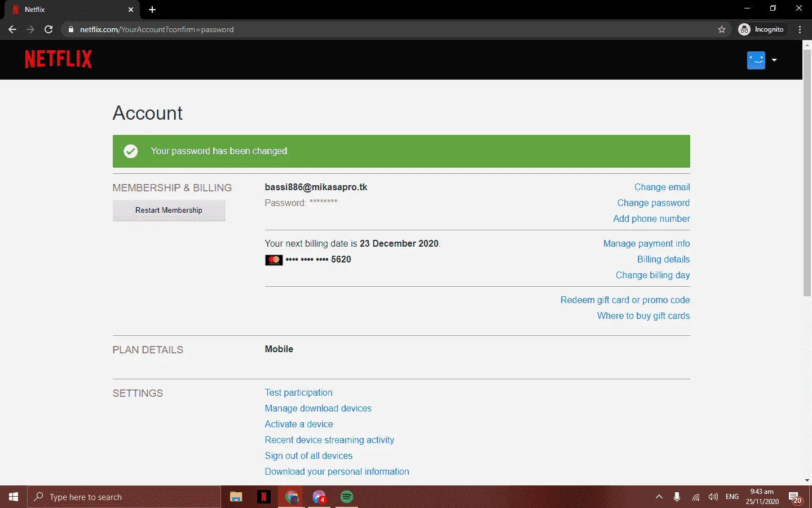Switch to Chrome taskbar icon
This screenshot has width=812, height=508.
click(292, 497)
